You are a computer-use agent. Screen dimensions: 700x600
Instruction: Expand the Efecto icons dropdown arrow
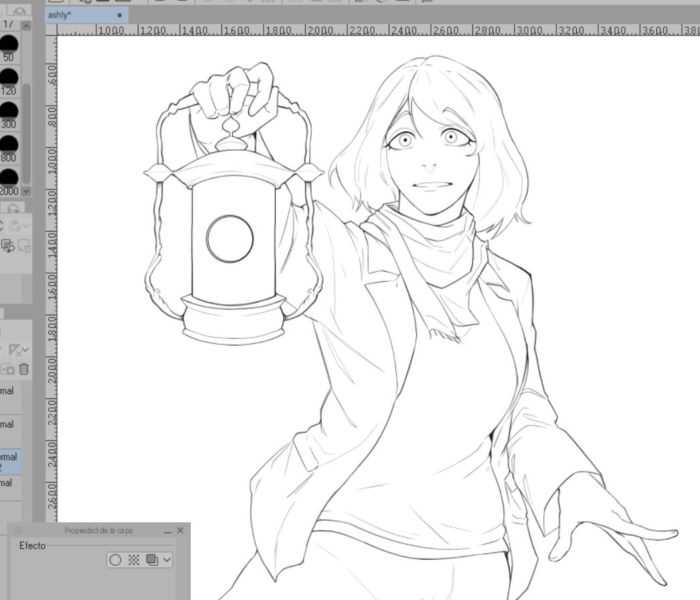167,560
